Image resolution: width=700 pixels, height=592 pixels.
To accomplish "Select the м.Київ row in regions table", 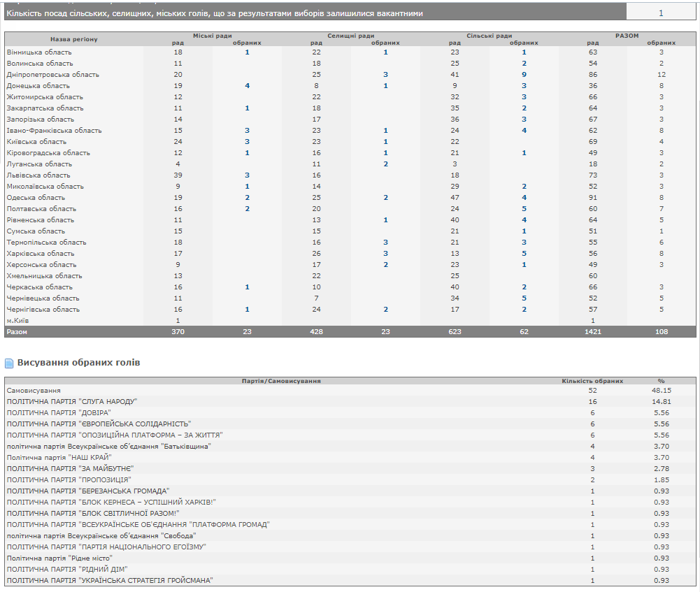I will tap(20, 321).
